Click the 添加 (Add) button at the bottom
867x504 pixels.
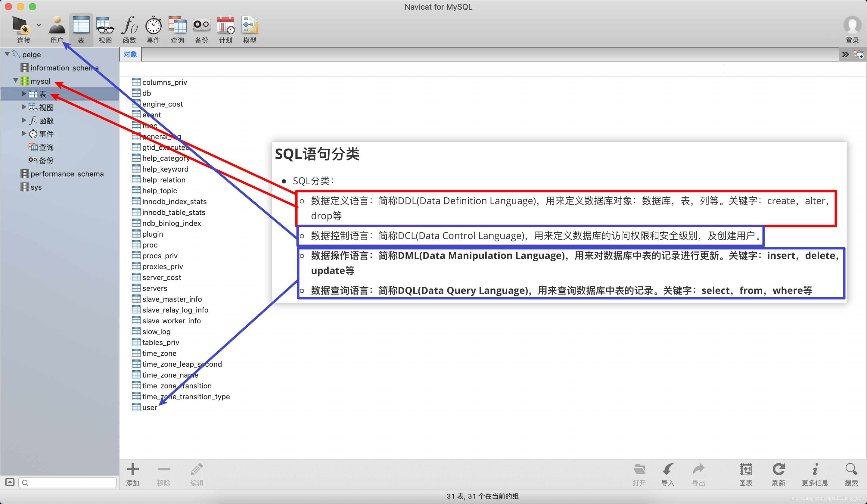coord(132,474)
